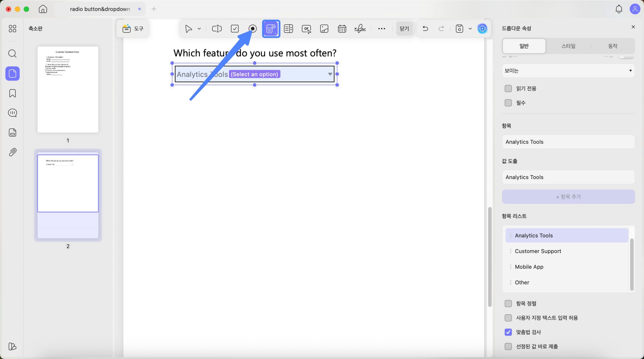This screenshot has height=359, width=644.
Task: Open the attachments paperclip panel
Action: coord(12,152)
